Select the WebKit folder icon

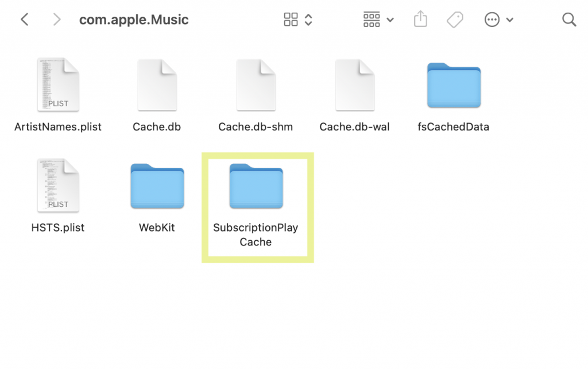[x=157, y=186]
